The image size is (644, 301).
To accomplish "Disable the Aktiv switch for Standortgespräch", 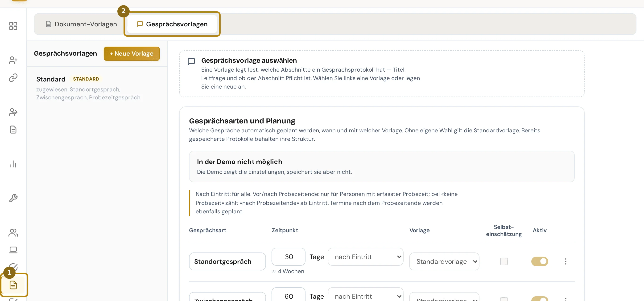I will click(540, 261).
